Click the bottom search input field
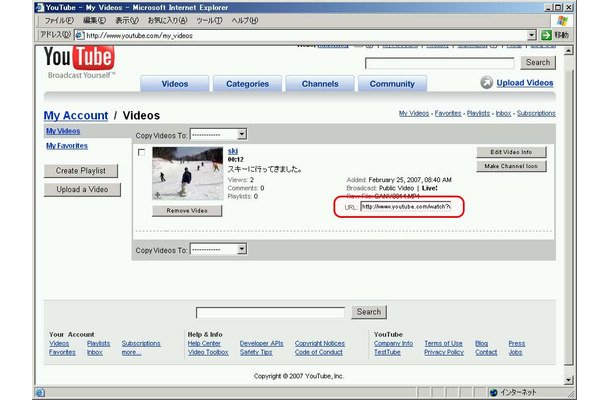 (270, 312)
